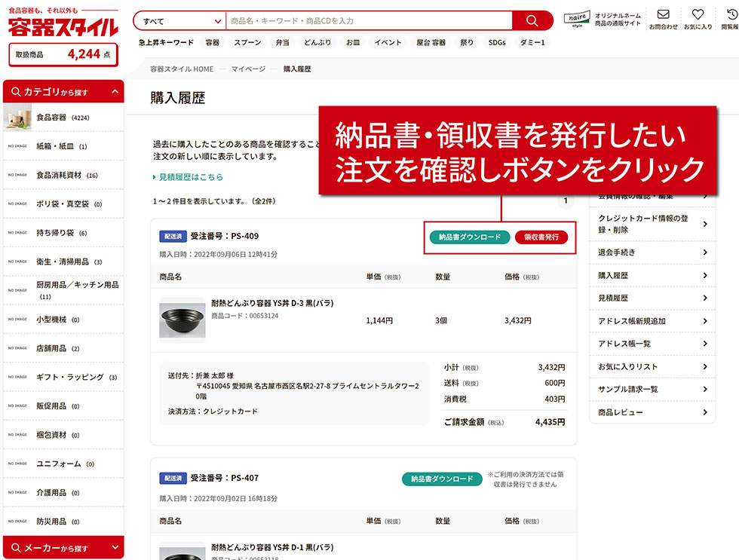Screen dimensions: 739x560
Task: Open 屋台容器 in the top navigation
Action: 431,42
